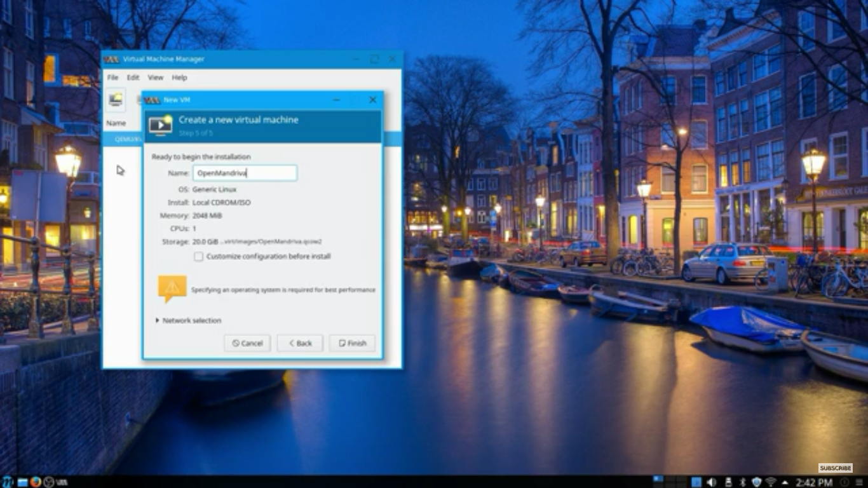The width and height of the screenshot is (868, 488).
Task: Expand the Network selection section
Action: click(x=188, y=320)
